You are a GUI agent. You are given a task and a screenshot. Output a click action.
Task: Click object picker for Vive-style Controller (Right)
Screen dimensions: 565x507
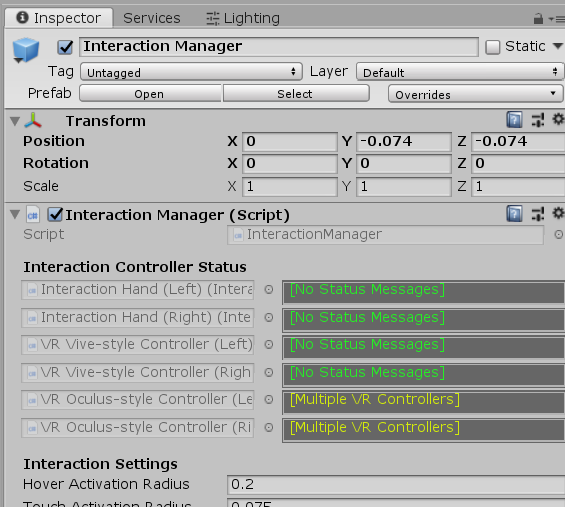269,372
